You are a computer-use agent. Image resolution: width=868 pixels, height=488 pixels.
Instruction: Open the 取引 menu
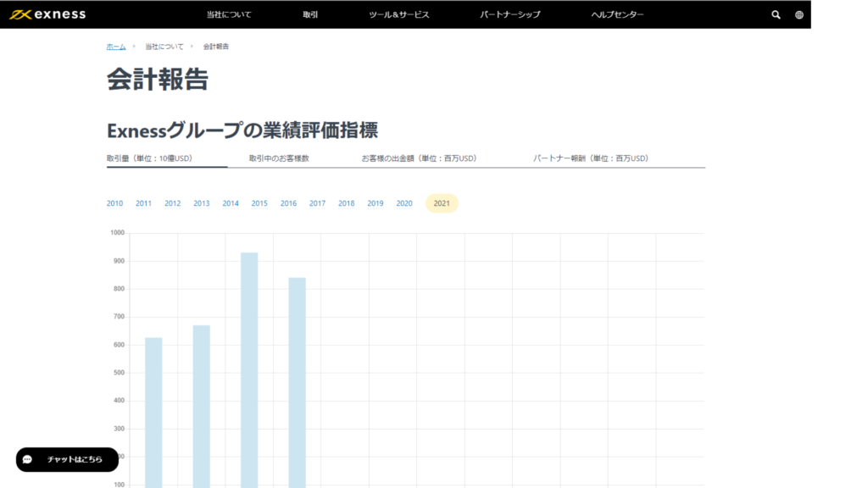(309, 14)
